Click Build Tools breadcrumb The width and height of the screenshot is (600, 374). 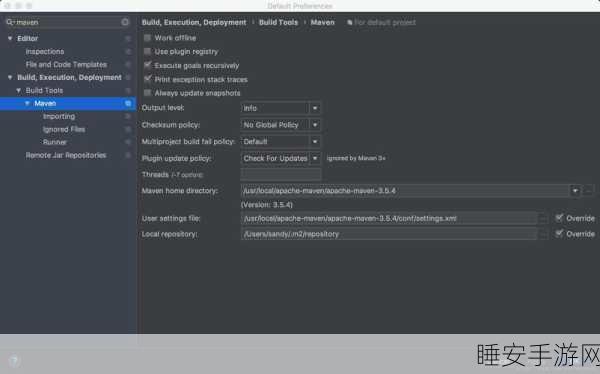(x=278, y=23)
